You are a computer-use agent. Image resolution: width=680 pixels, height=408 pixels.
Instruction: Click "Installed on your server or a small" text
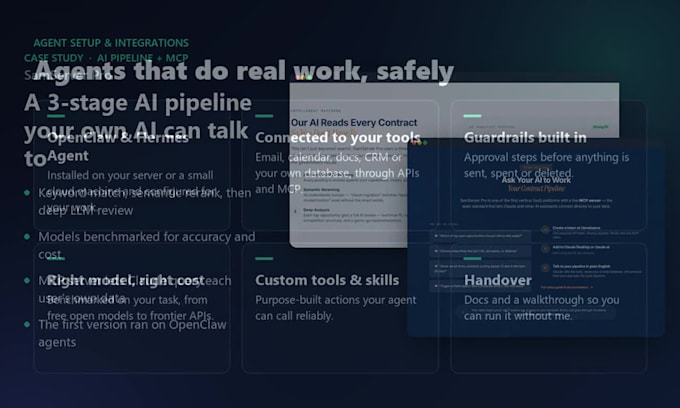pyautogui.click(x=130, y=175)
